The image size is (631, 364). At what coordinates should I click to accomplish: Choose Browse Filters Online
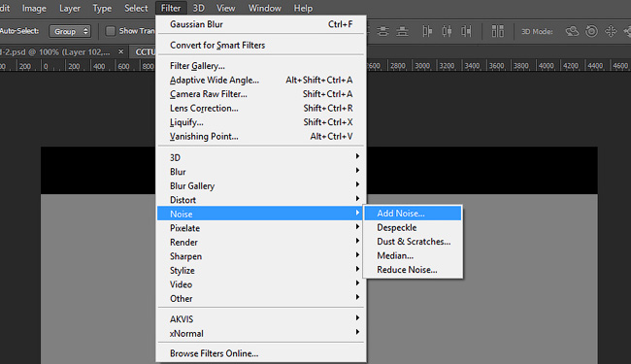(261, 353)
